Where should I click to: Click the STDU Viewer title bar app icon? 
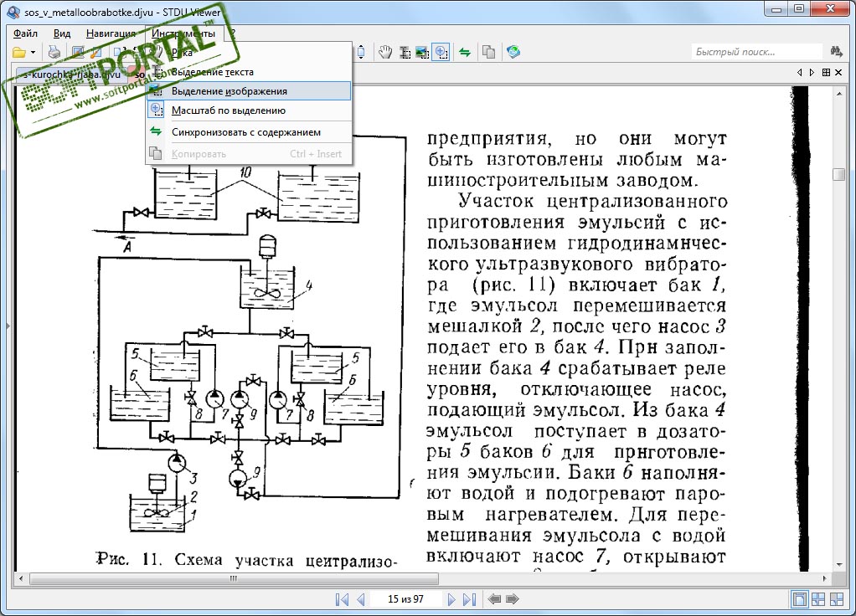point(13,12)
